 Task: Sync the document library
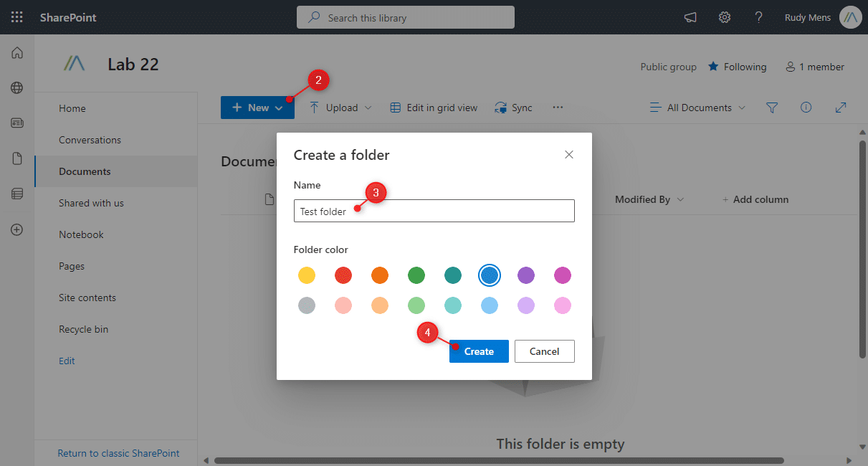[x=513, y=107]
